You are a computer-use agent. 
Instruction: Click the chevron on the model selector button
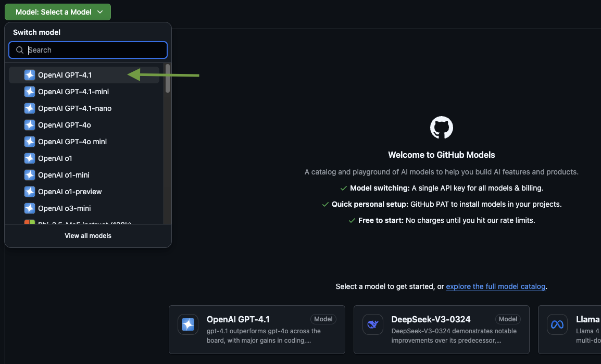pyautogui.click(x=100, y=12)
